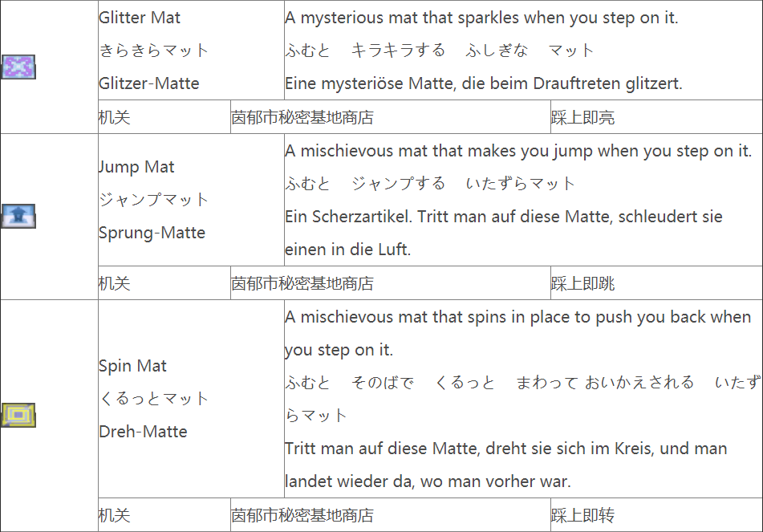
Task: Click the German name "Sprung-Matte"
Action: (x=152, y=233)
